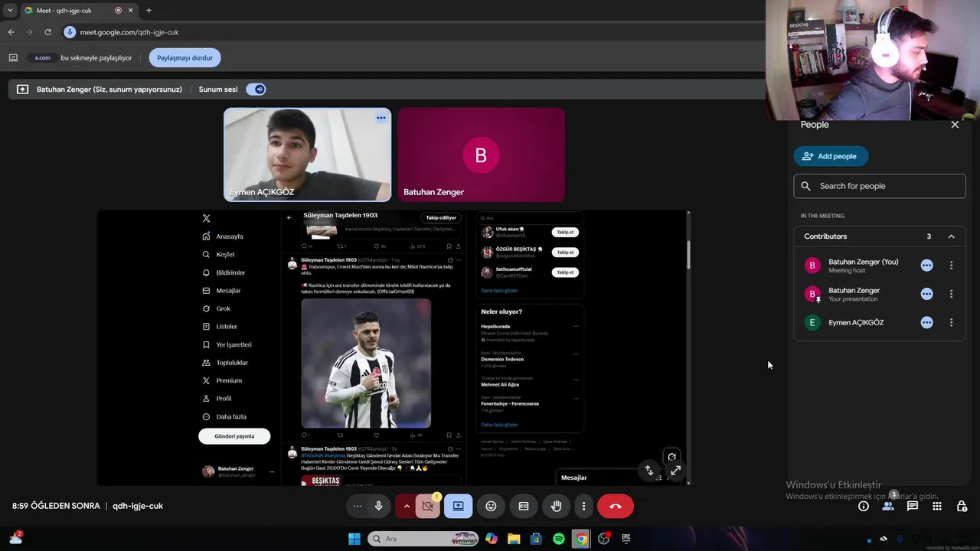Open more actions for Batuhan Zenger (You)
This screenshot has height=551, width=980.
[x=952, y=266]
